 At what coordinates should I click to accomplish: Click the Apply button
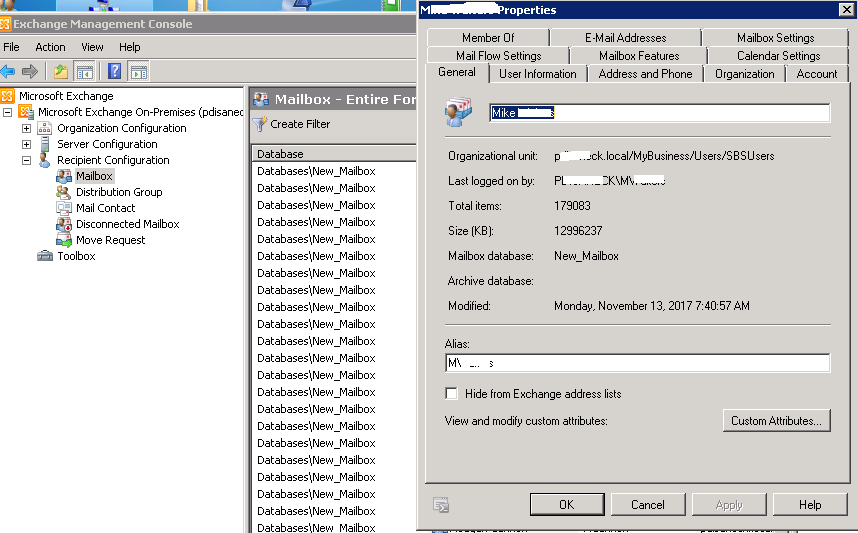pyautogui.click(x=729, y=505)
